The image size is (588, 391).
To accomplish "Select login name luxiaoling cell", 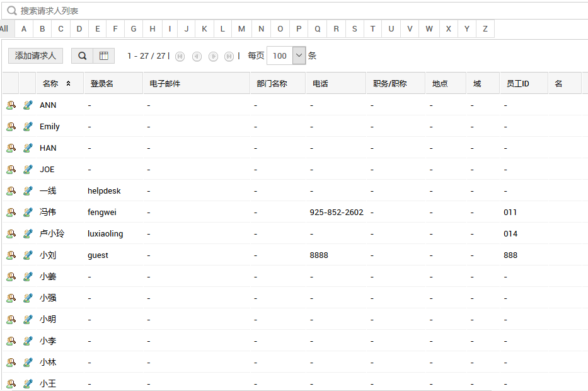I will [x=105, y=234].
